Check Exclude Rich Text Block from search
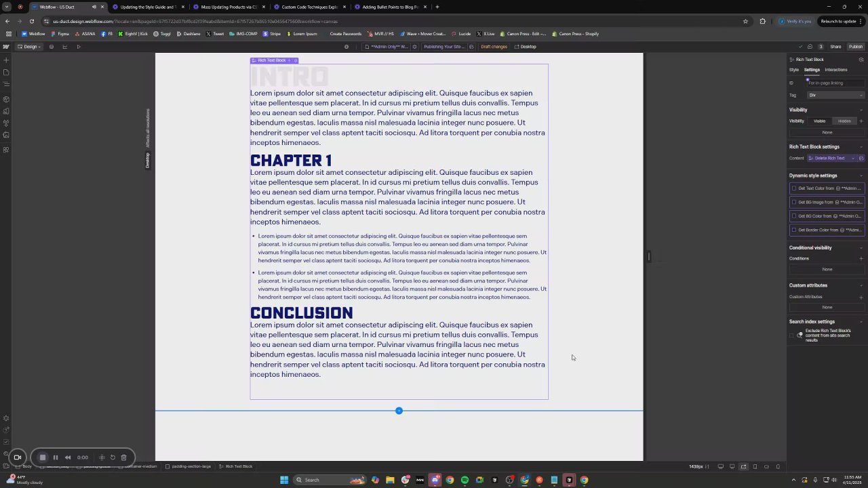868x488 pixels. 791,335
